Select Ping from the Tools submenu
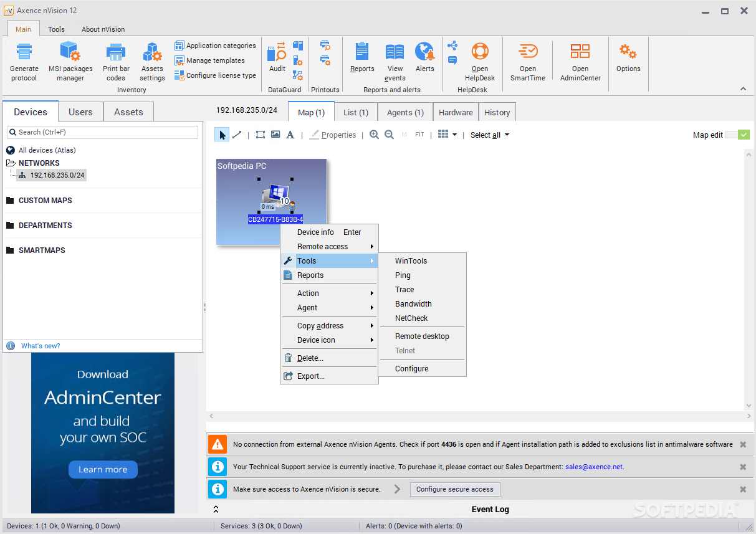The image size is (756, 534). (x=422, y=275)
